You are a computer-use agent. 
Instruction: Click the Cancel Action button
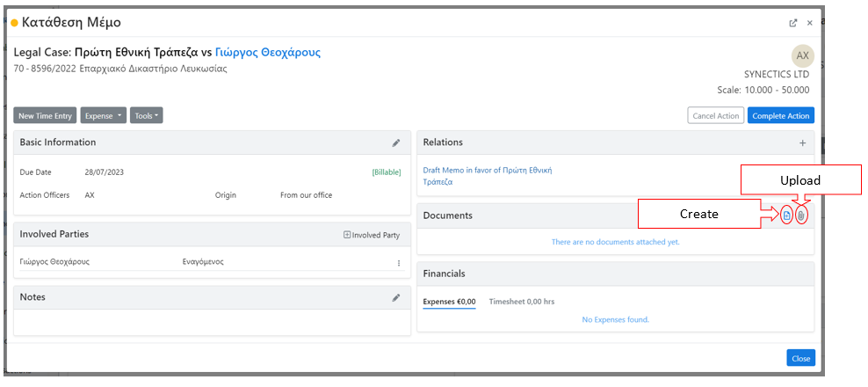pyautogui.click(x=715, y=115)
